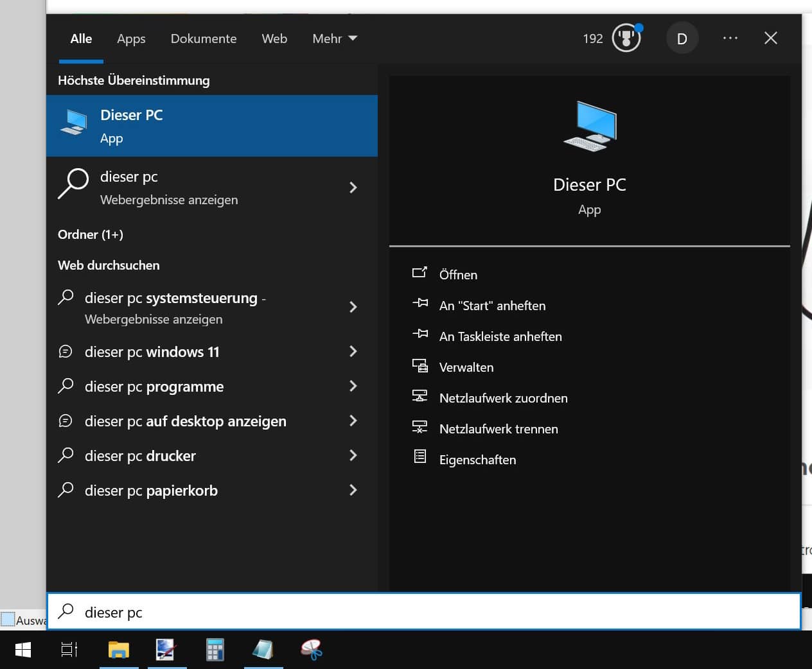Click the Netzlaufwerk zuordnen icon

click(x=419, y=395)
